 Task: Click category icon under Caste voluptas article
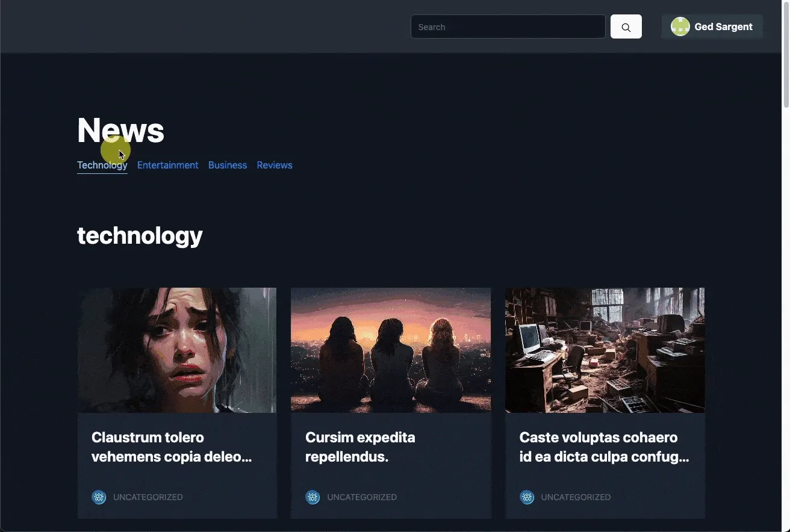pos(527,497)
